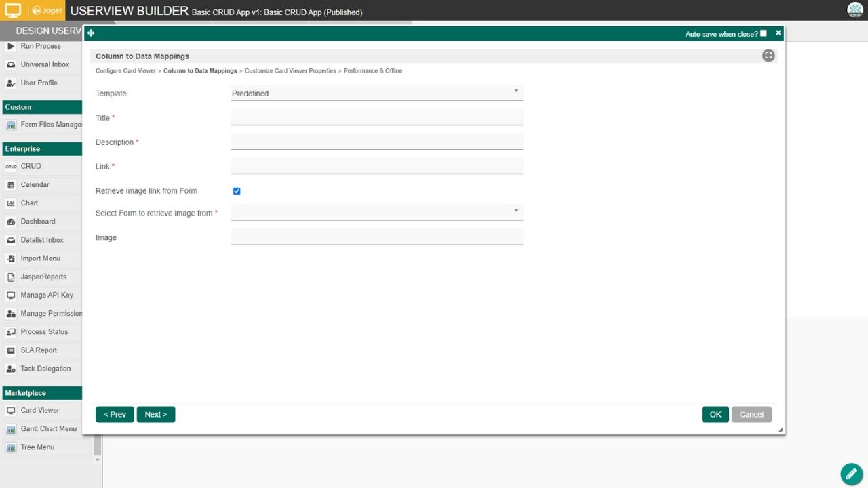Click the JasperReports icon

tap(11, 277)
